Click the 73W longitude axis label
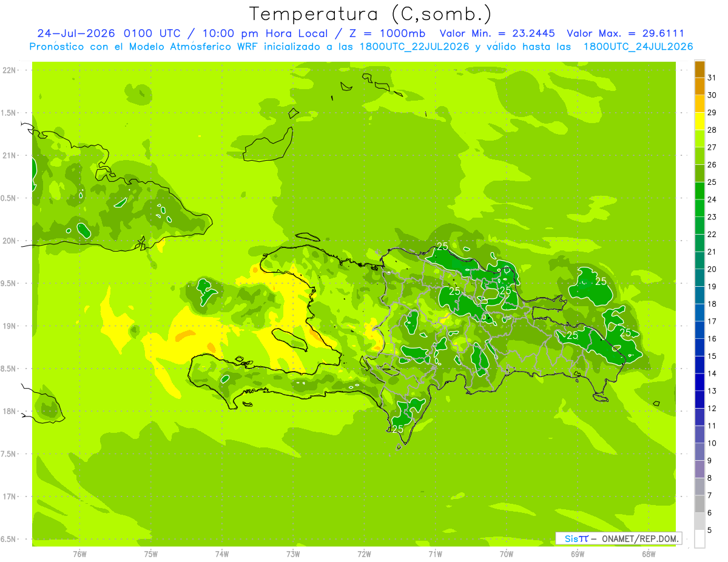 (x=293, y=554)
